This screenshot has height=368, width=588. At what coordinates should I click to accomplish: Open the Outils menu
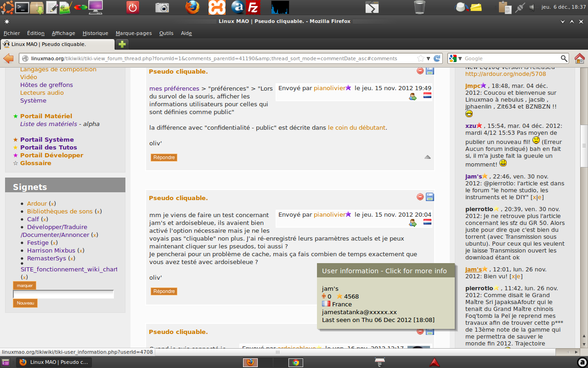(166, 33)
